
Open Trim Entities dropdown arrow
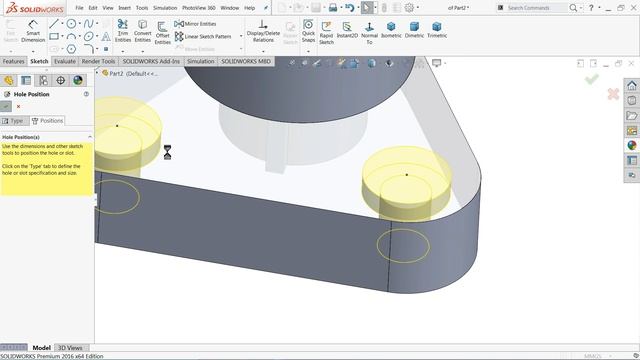pos(122,51)
